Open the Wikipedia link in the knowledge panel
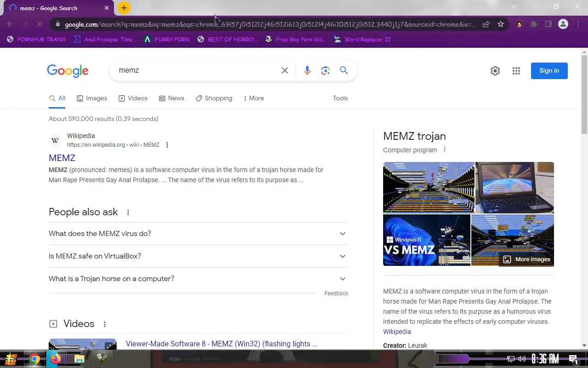588x368 pixels. [x=397, y=332]
